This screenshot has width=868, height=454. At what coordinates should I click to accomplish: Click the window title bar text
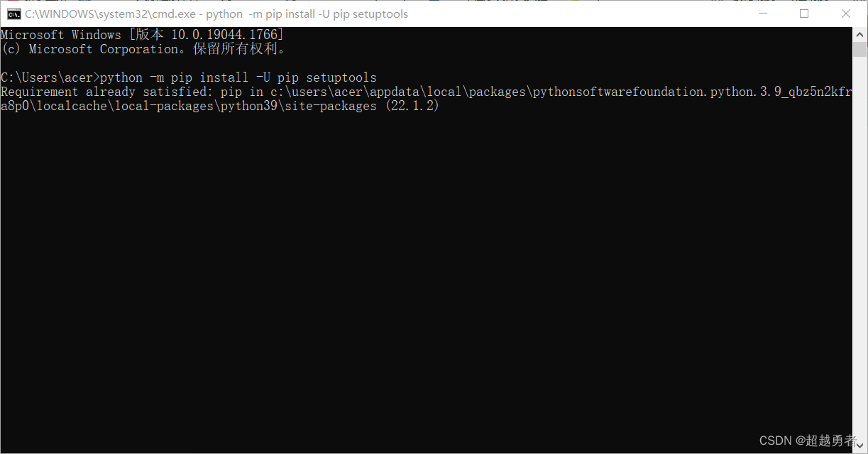click(216, 13)
